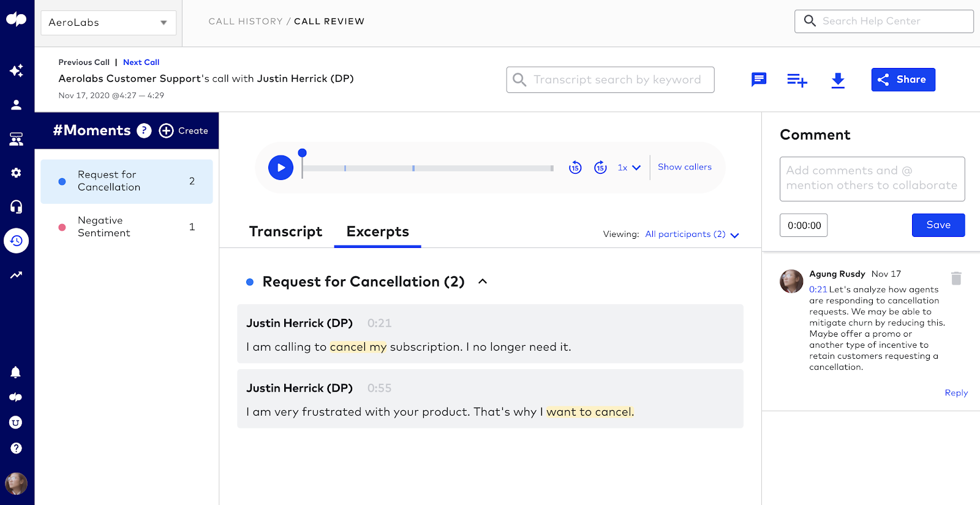980x505 pixels.
Task: Go to the Previous Call
Action: pos(84,62)
